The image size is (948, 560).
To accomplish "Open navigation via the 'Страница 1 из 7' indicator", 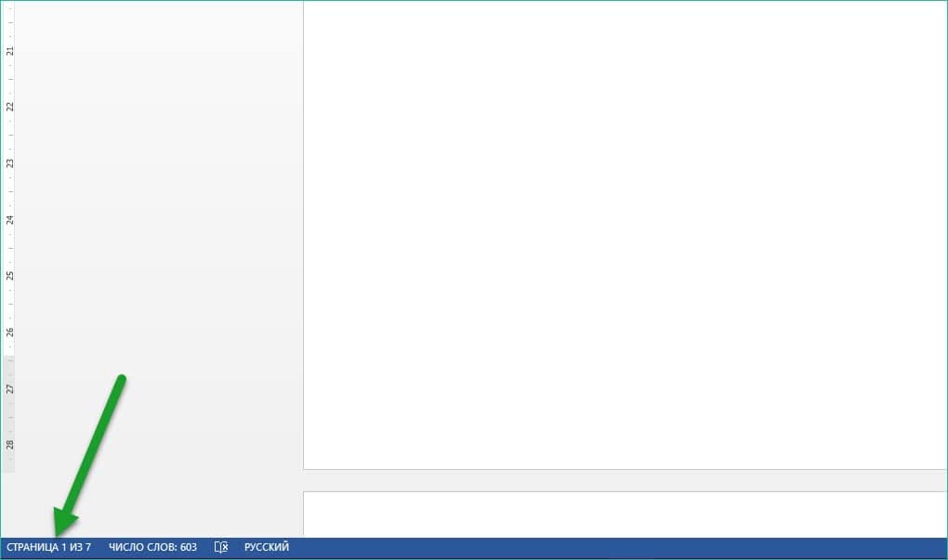I will [48, 547].
